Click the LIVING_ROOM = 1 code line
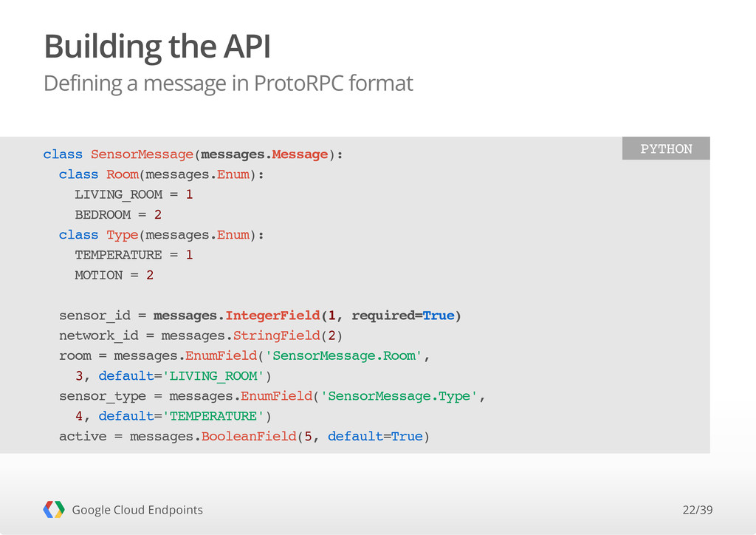 click(134, 194)
